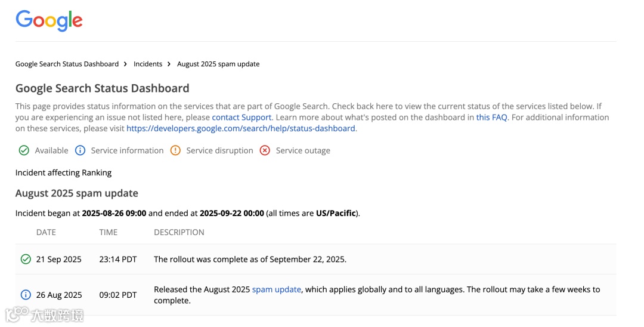Click the orange Service disruption icon
The width and height of the screenshot is (644, 327).
click(175, 150)
